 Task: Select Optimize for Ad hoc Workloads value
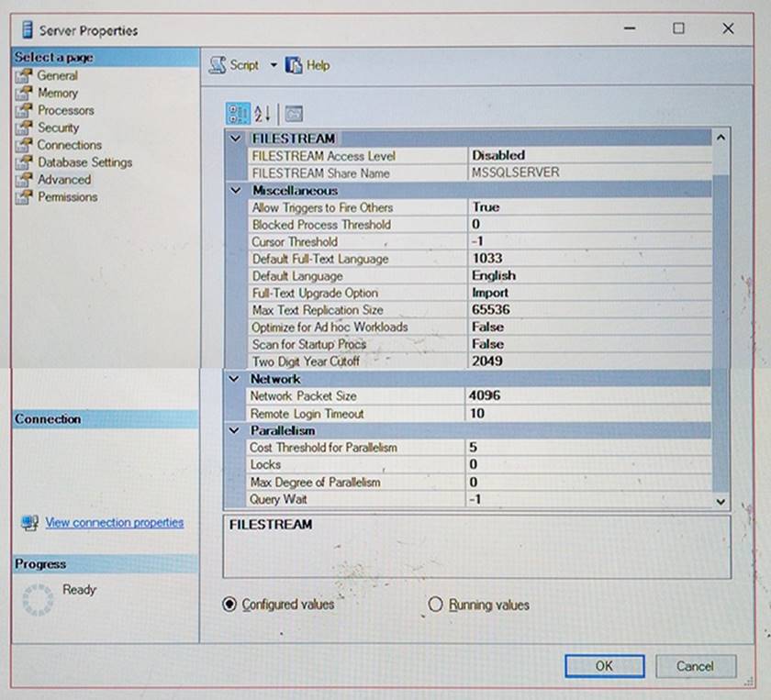[589, 328]
